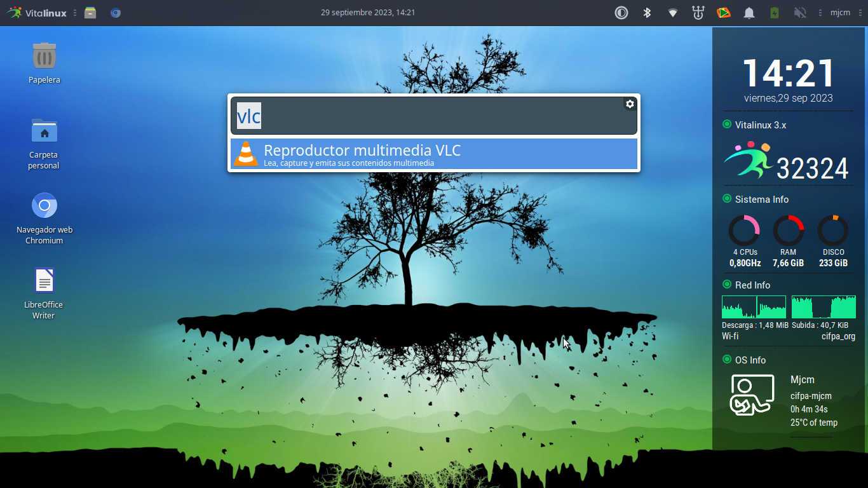The width and height of the screenshot is (868, 488).
Task: Click the Red Info section indicator
Action: tap(727, 284)
